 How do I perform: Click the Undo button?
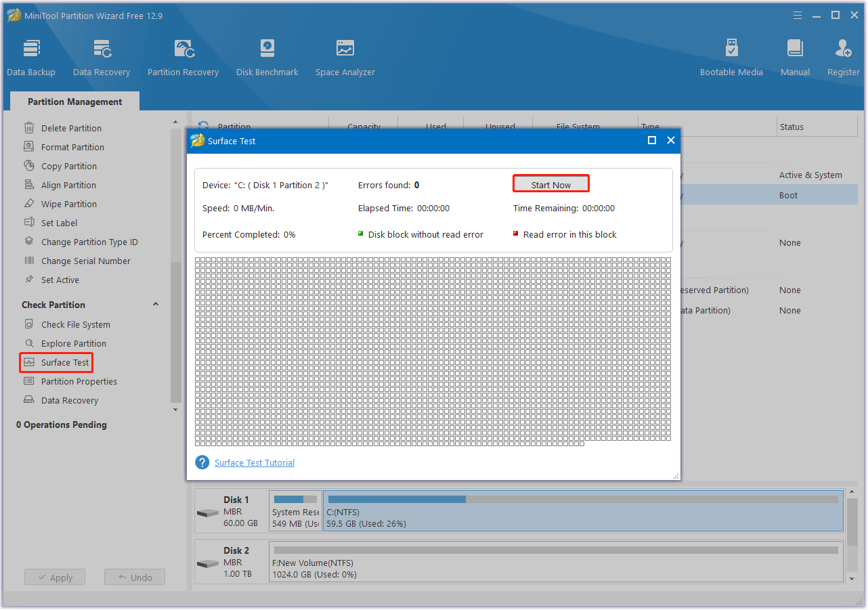[135, 578]
